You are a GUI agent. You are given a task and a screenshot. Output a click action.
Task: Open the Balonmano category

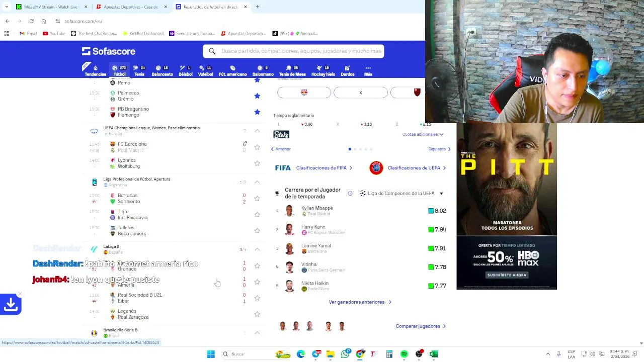coord(263,71)
